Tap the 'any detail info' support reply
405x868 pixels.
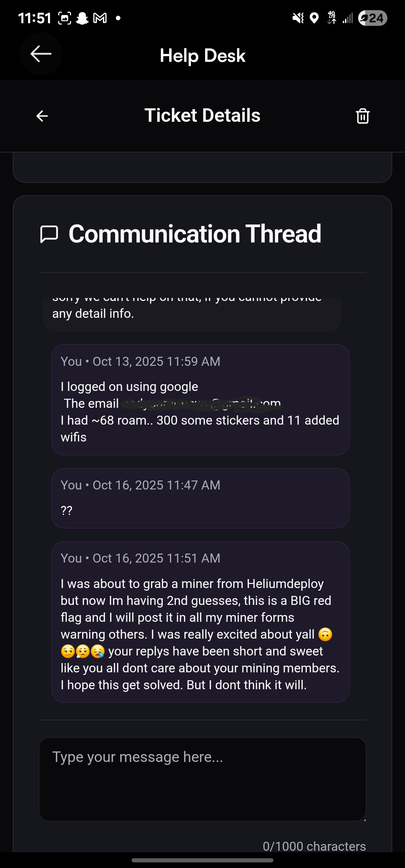point(192,314)
